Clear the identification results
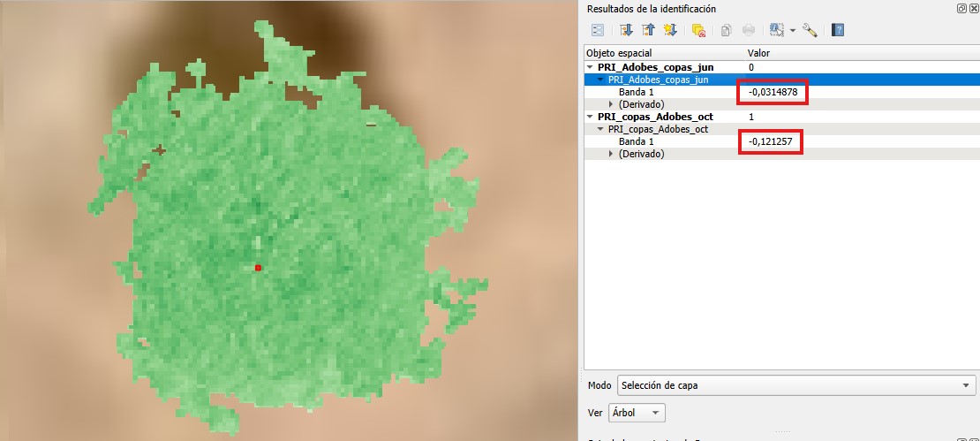The height and width of the screenshot is (441, 980). click(698, 30)
